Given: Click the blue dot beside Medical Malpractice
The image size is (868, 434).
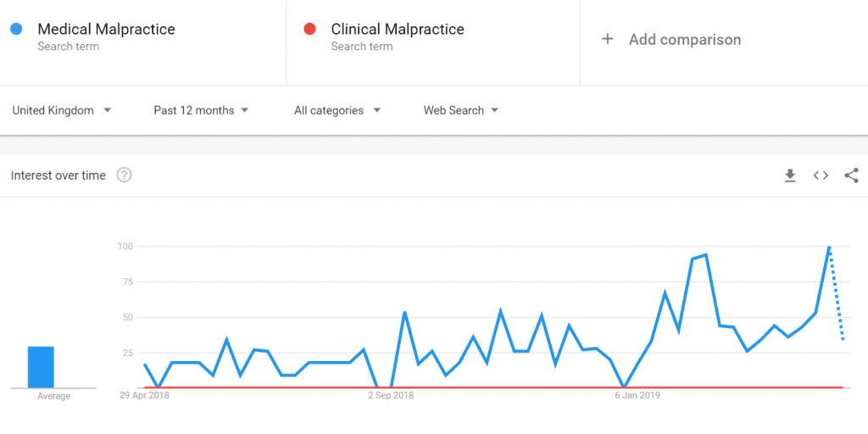Looking at the screenshot, I should (16, 29).
